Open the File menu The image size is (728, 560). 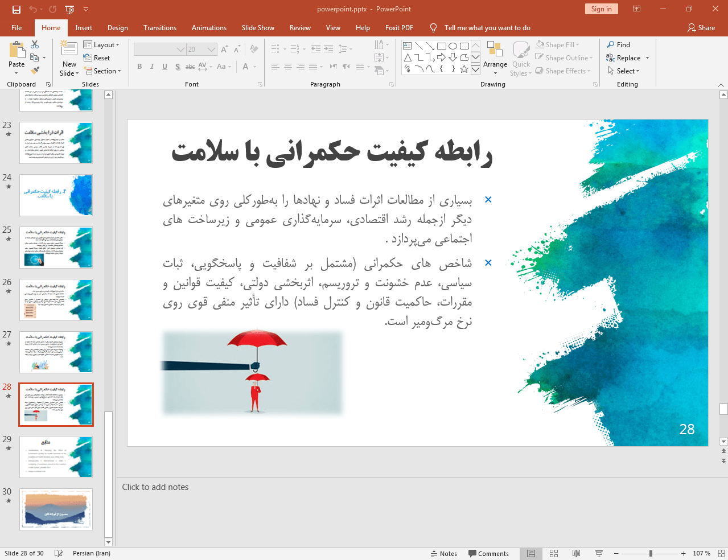17,28
